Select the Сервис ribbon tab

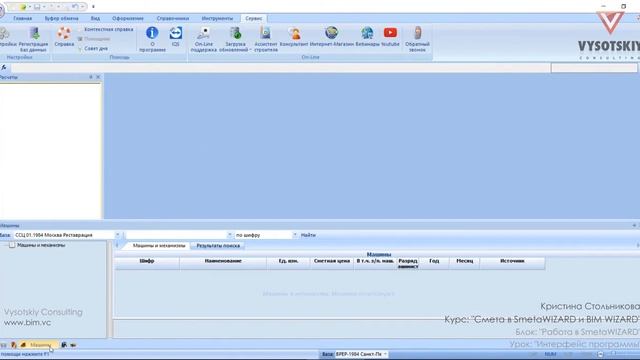click(254, 18)
